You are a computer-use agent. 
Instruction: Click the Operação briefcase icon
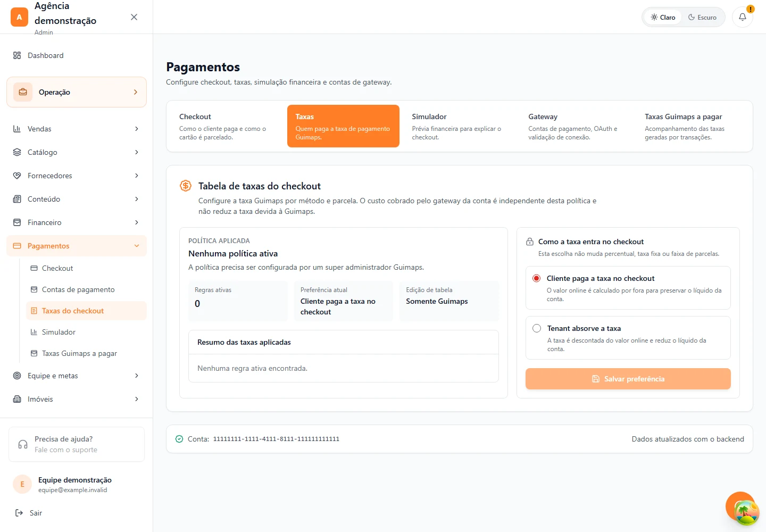(23, 92)
